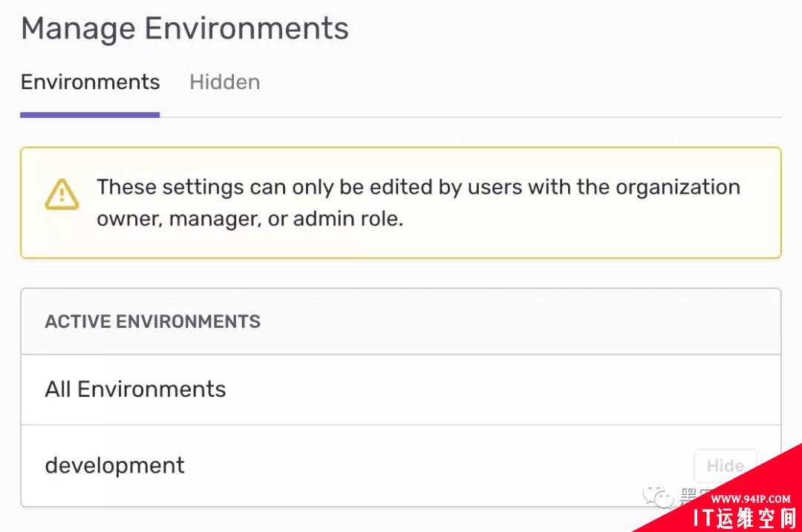
Task: Click the WeChat logo watermark icon
Action: 658,496
